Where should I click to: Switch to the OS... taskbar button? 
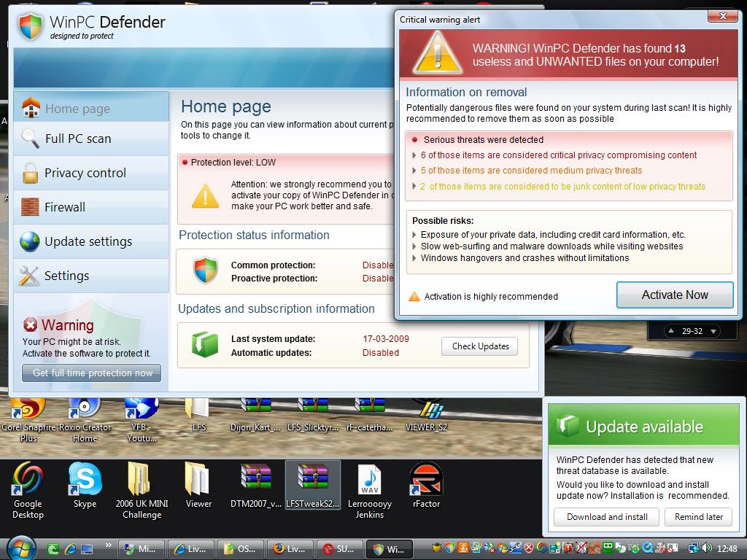tap(239, 549)
